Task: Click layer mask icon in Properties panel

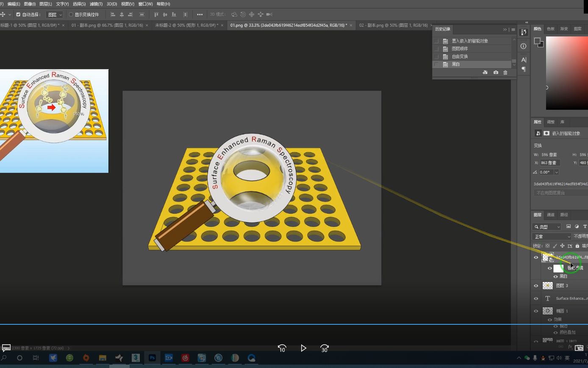Action: tap(546, 133)
